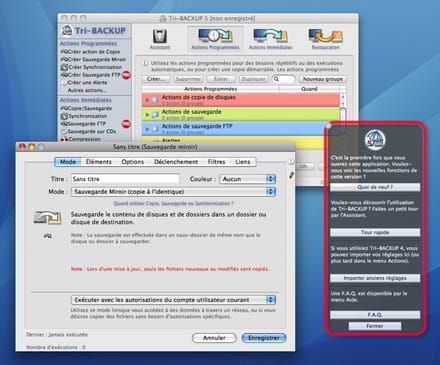Open the Restauration toolbar icon
Image resolution: width=440 pixels, height=365 pixels.
point(326,39)
